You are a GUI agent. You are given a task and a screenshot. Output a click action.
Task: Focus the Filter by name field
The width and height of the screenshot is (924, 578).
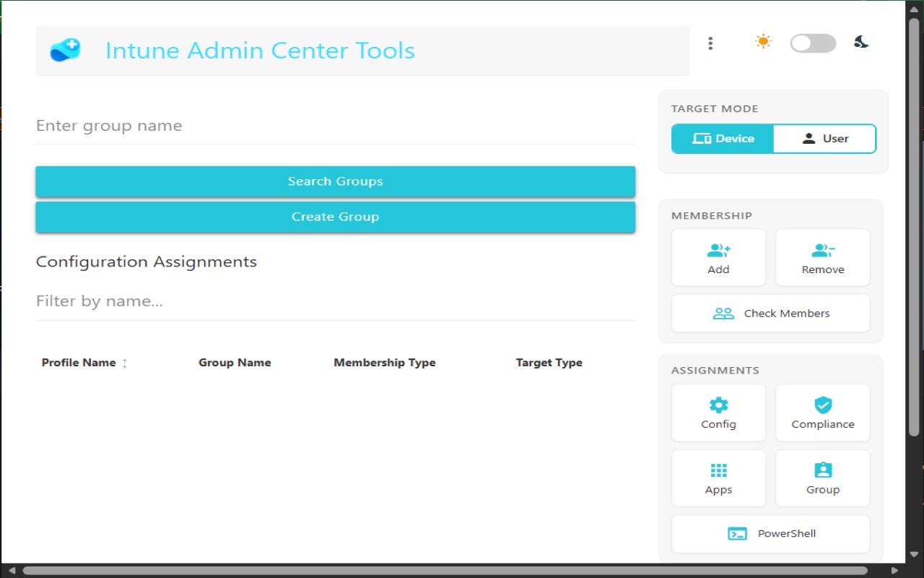(x=336, y=302)
